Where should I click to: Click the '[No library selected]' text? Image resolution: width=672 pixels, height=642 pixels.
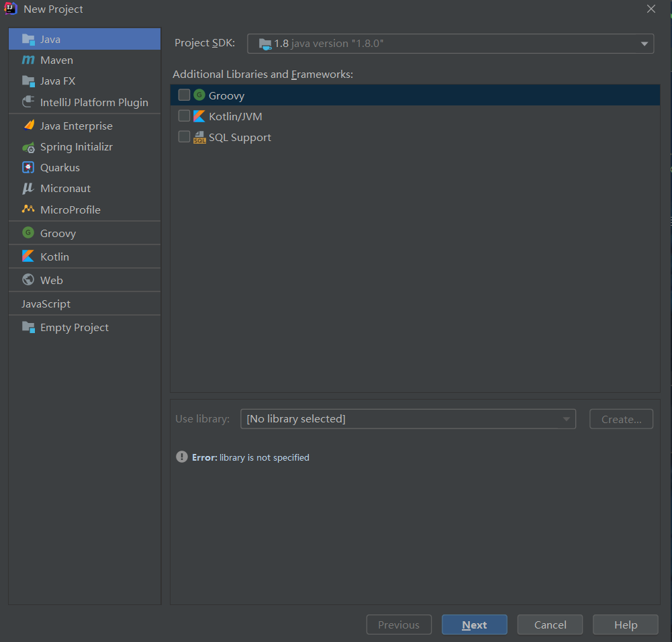[x=296, y=419]
